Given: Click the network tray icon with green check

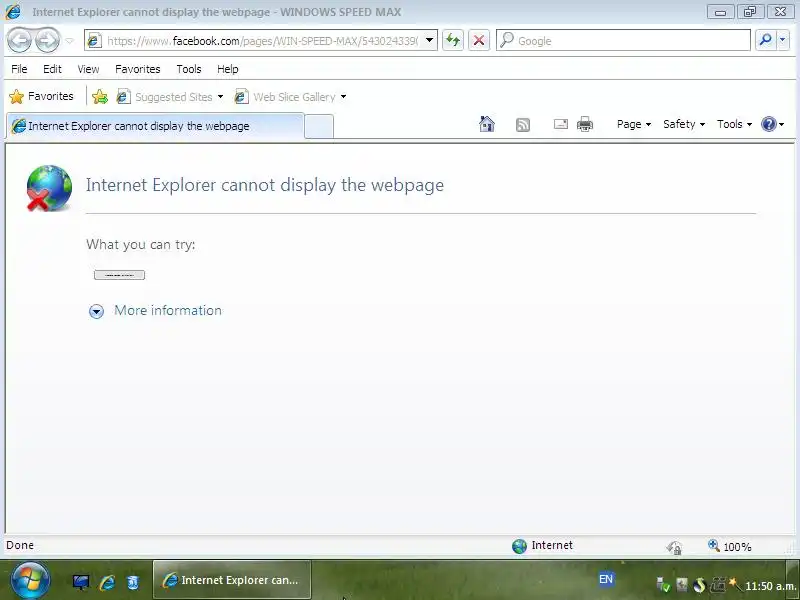Looking at the screenshot, I should pos(663,584).
